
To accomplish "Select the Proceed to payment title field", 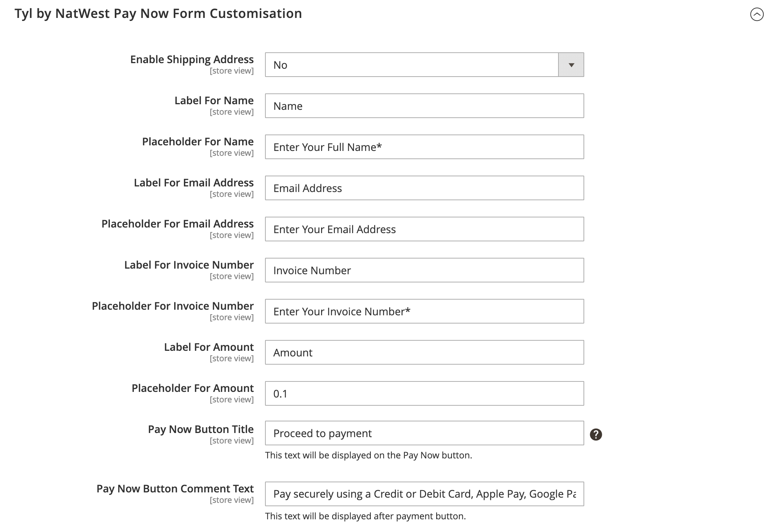I will tap(424, 433).
